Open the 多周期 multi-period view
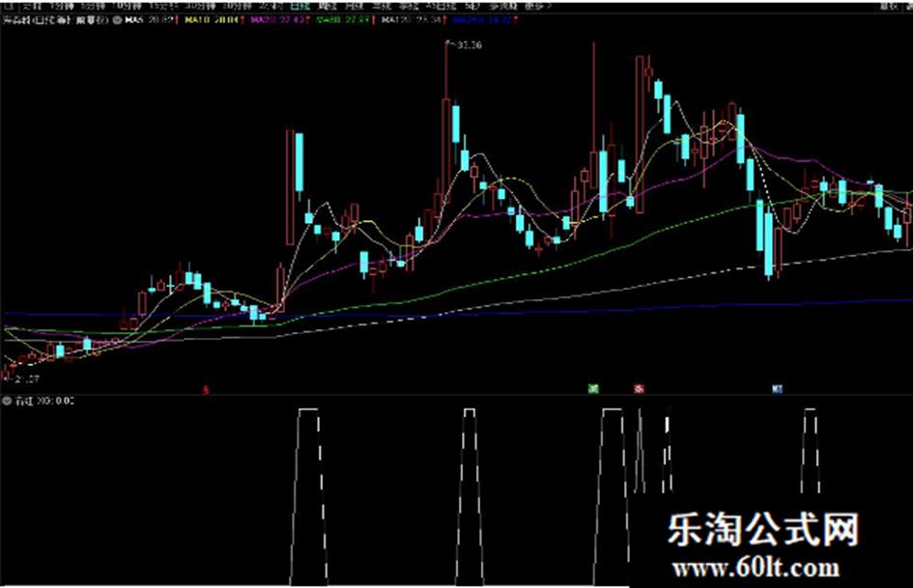 (504, 7)
